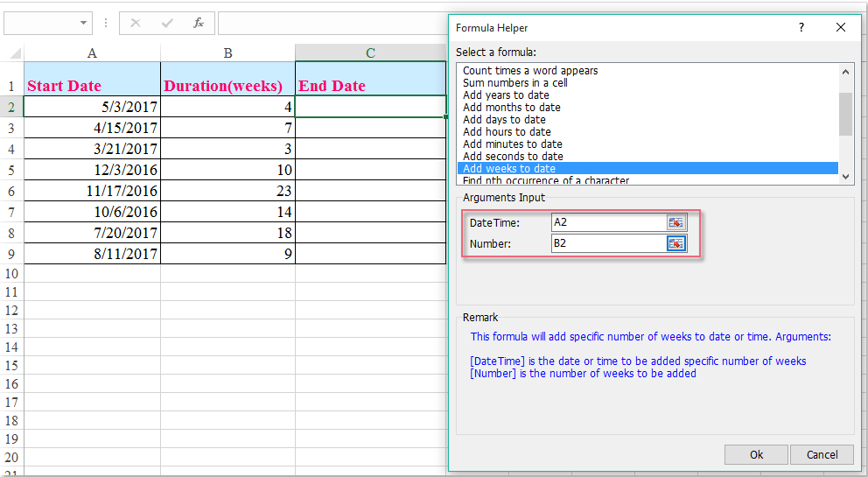Click the formula list scroll down arrow

tap(845, 177)
